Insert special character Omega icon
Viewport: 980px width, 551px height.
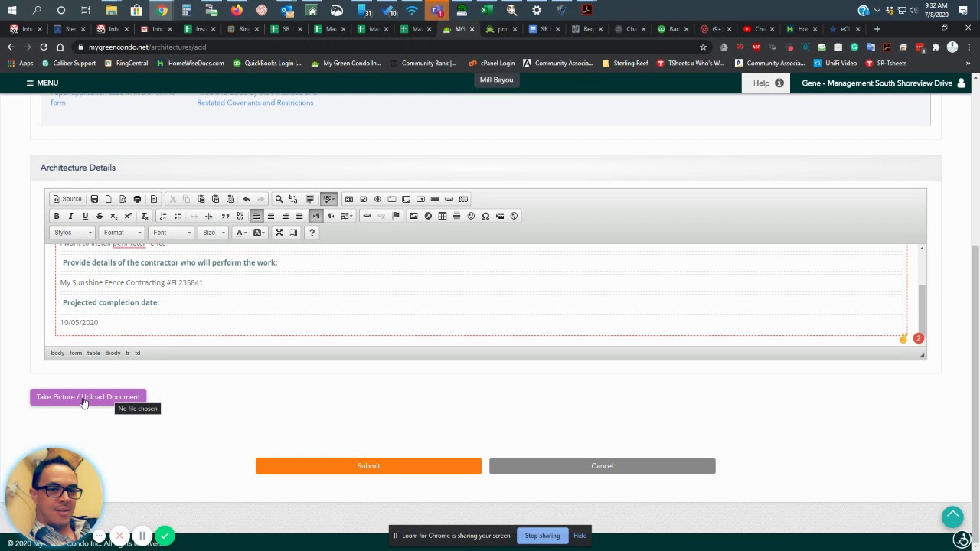[485, 216]
